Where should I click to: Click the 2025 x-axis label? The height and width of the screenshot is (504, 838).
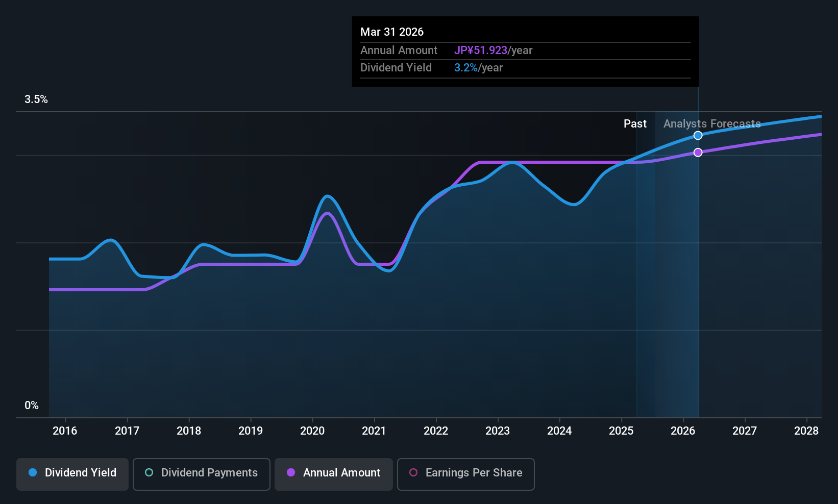[621, 431]
